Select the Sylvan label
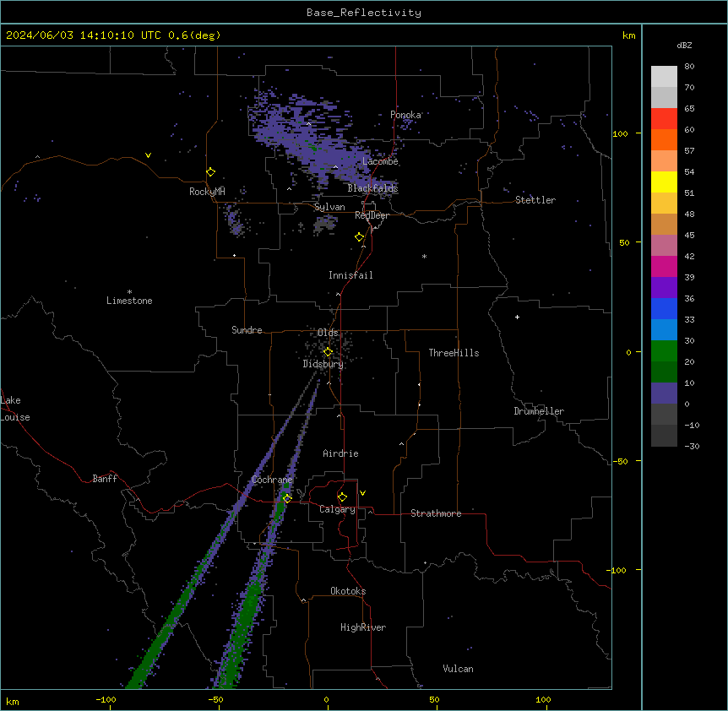This screenshot has width=728, height=711. [x=329, y=207]
